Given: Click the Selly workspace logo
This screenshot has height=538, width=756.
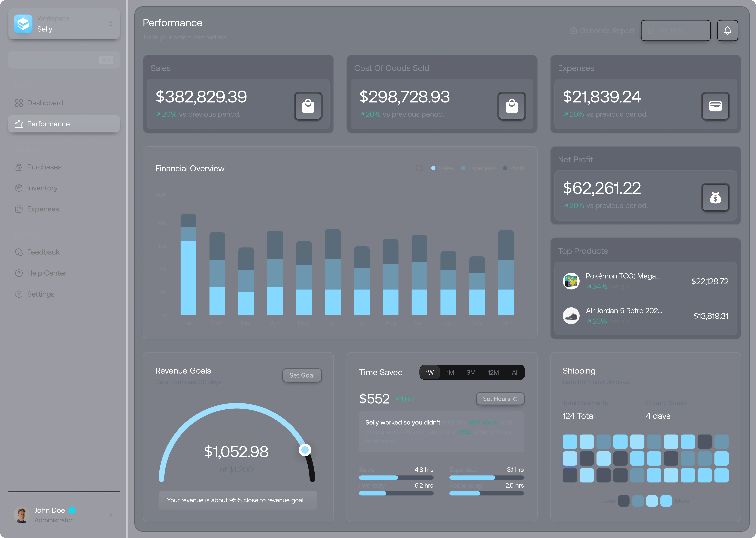Looking at the screenshot, I should (x=23, y=24).
